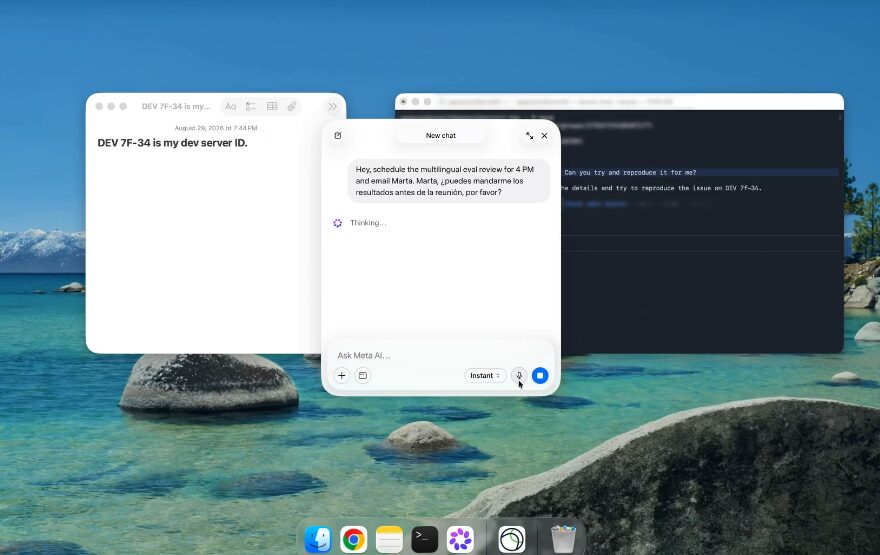Open the Instant mode dropdown
This screenshot has width=880, height=555.
pyautogui.click(x=485, y=375)
